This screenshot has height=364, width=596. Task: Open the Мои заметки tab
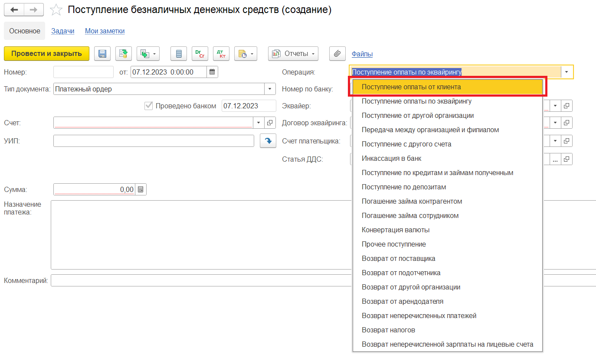[105, 31]
